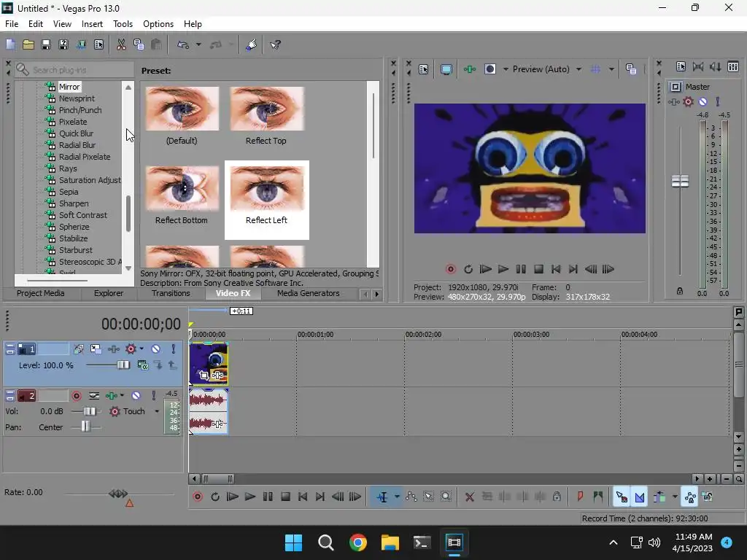Mute audio track 2

(x=136, y=396)
